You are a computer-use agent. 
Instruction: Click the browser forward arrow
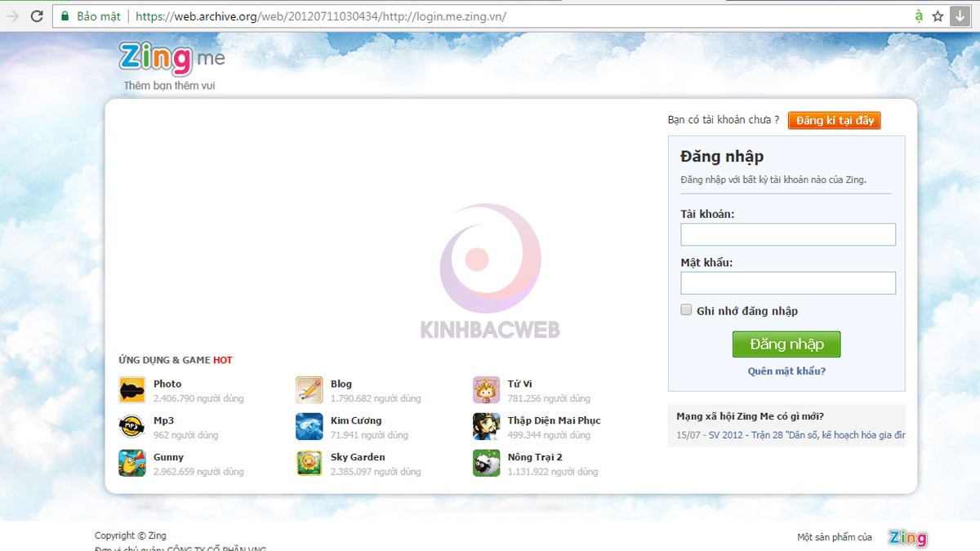[x=12, y=16]
